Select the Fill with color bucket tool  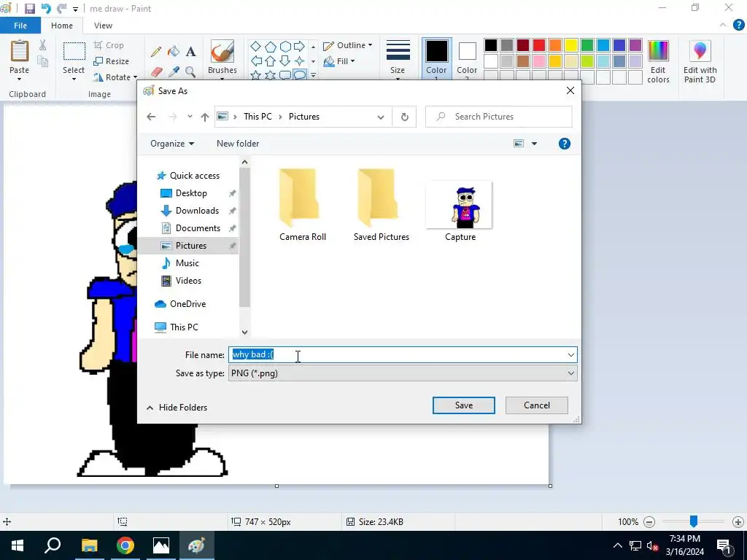pos(174,52)
